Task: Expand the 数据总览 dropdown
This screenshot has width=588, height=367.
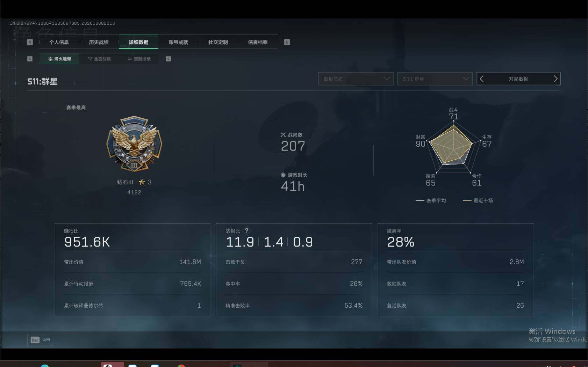Action: 356,79
